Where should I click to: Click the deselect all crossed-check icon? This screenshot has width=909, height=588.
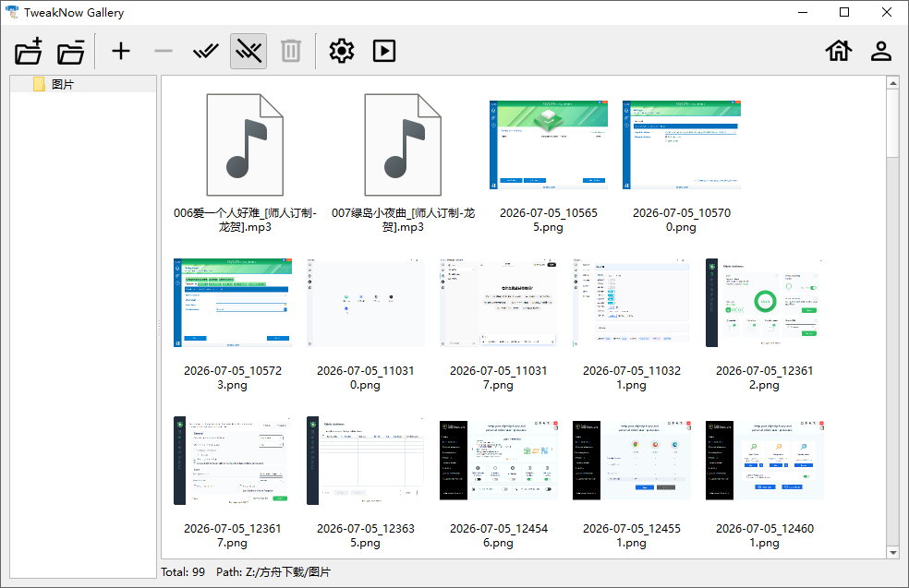pyautogui.click(x=248, y=51)
